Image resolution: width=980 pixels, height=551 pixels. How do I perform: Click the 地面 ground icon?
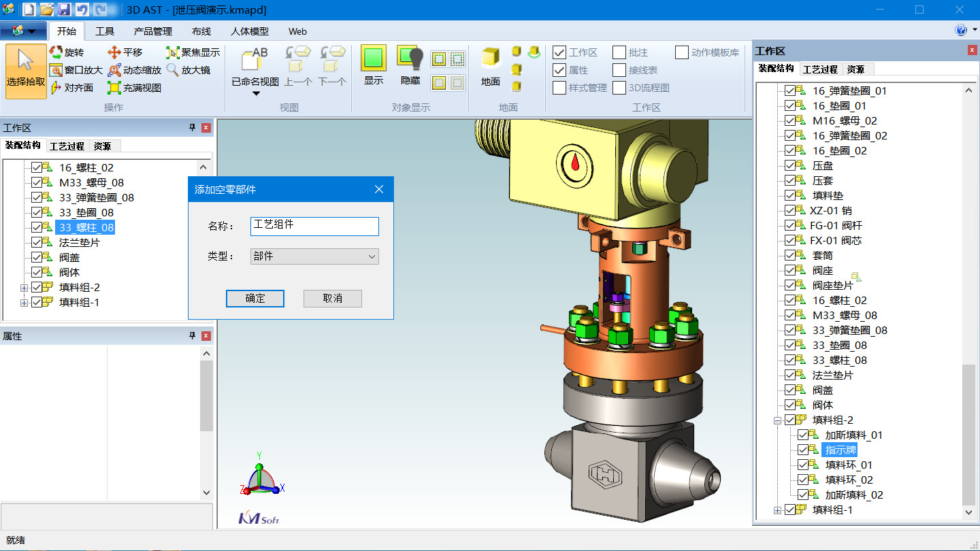[x=490, y=59]
